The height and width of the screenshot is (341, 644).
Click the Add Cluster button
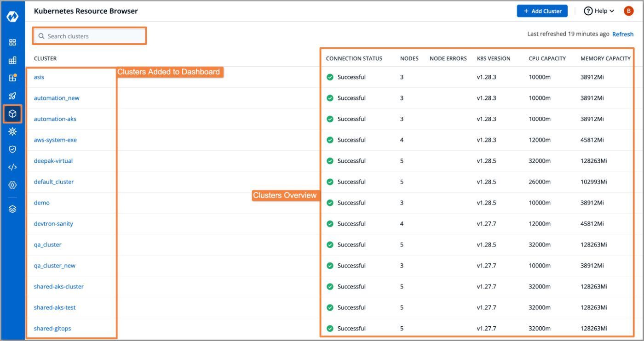(x=542, y=11)
